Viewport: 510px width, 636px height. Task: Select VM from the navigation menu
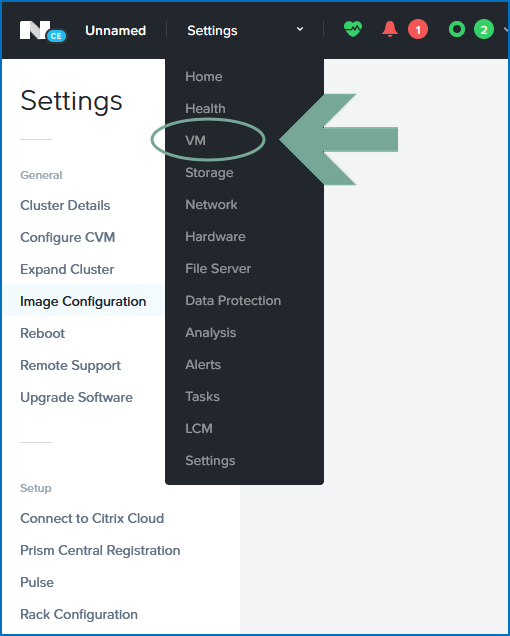[196, 140]
